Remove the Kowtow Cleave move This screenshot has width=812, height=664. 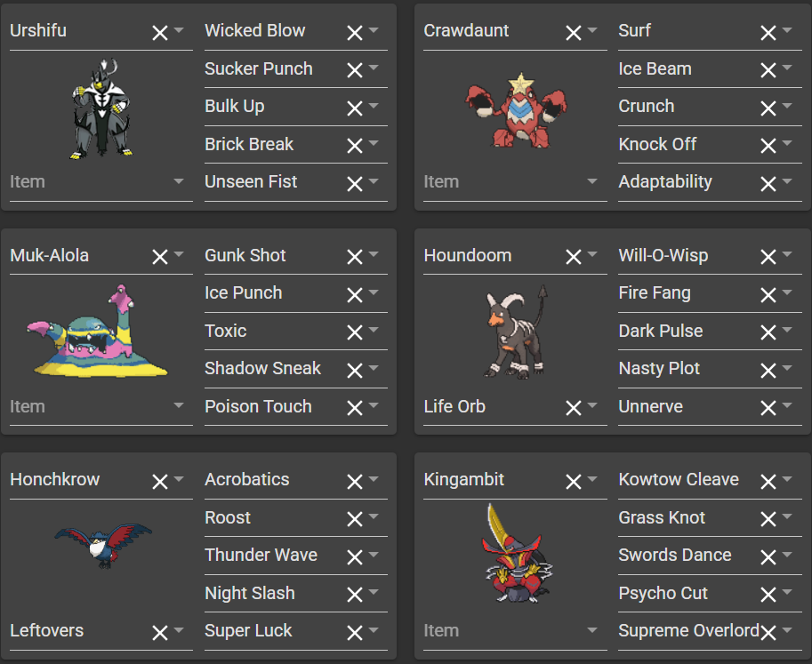click(x=768, y=482)
